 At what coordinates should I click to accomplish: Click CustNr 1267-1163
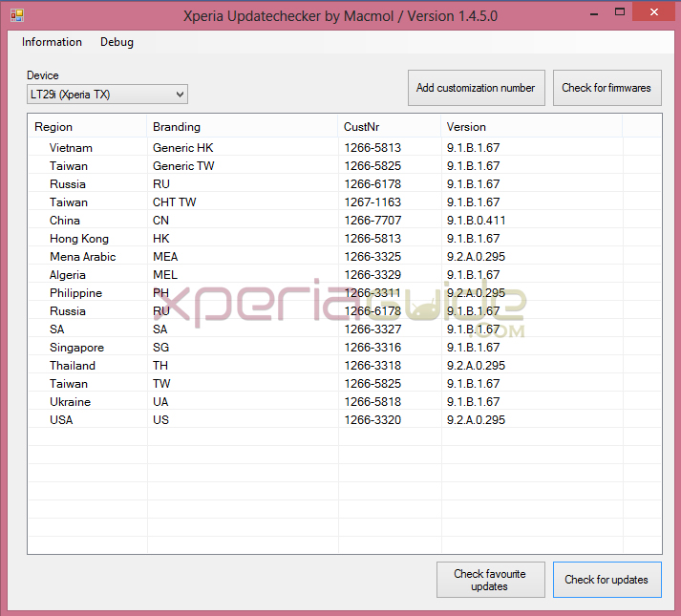click(x=372, y=202)
